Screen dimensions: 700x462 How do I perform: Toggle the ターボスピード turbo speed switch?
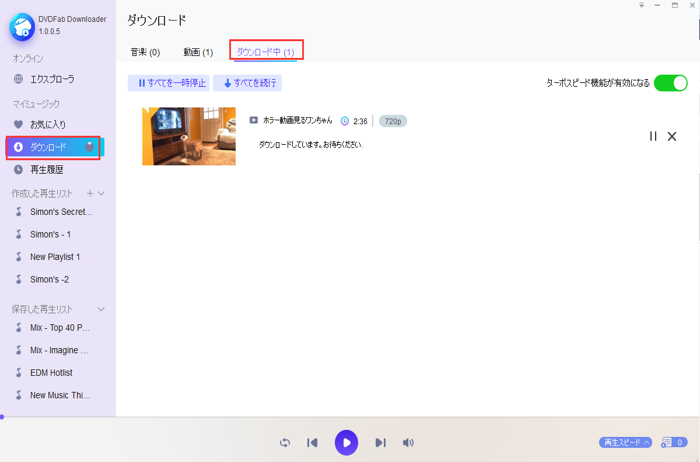671,83
